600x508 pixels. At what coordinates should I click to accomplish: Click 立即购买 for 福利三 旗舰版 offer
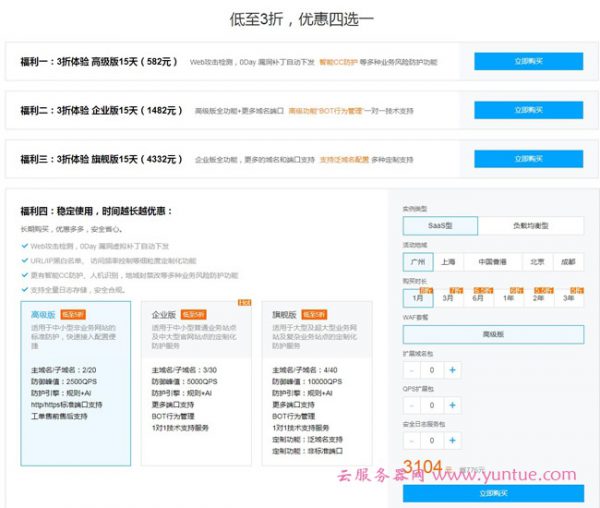tap(528, 158)
